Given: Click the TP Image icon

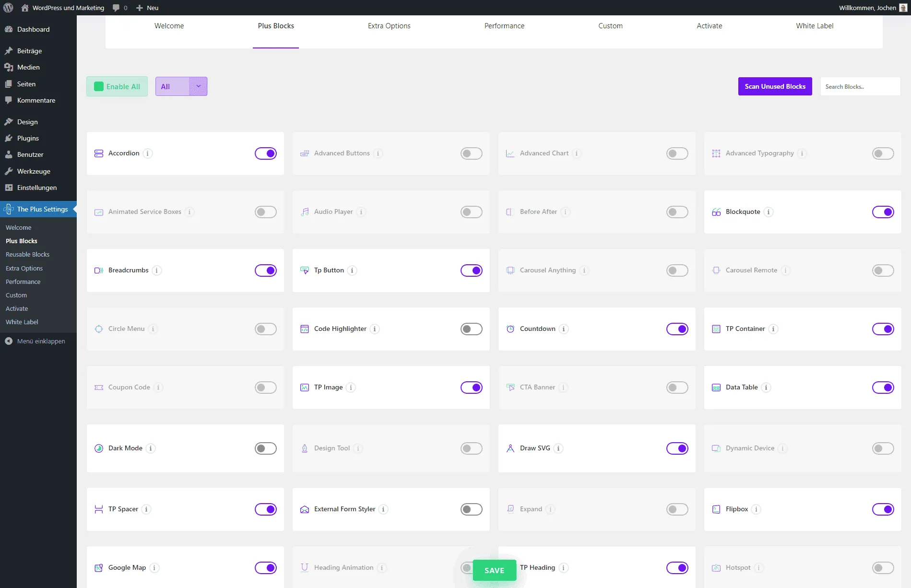Looking at the screenshot, I should 305,388.
